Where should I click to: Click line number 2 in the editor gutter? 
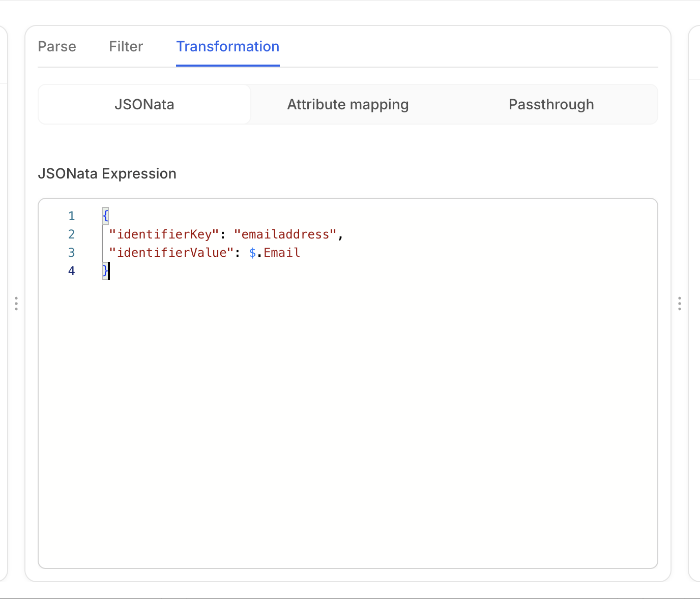(x=72, y=234)
